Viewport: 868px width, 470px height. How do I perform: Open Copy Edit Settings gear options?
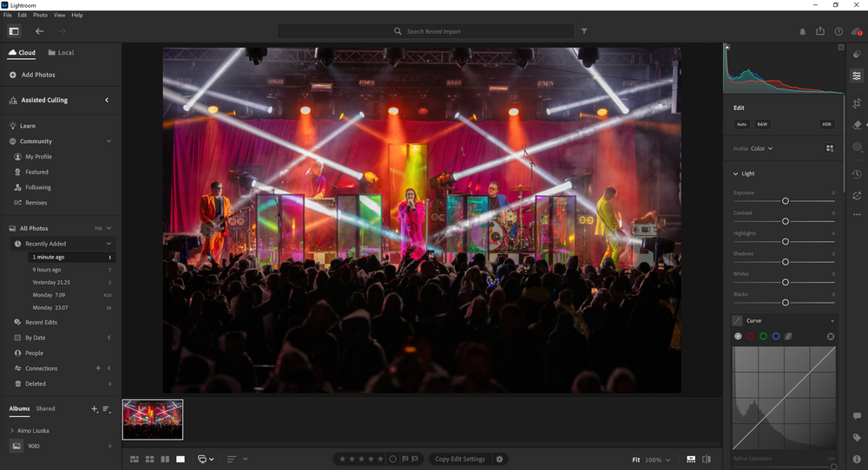[x=499, y=459]
